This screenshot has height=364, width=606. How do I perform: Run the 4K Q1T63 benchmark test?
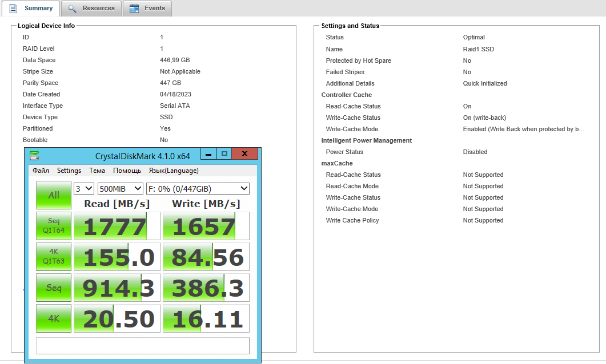54,257
